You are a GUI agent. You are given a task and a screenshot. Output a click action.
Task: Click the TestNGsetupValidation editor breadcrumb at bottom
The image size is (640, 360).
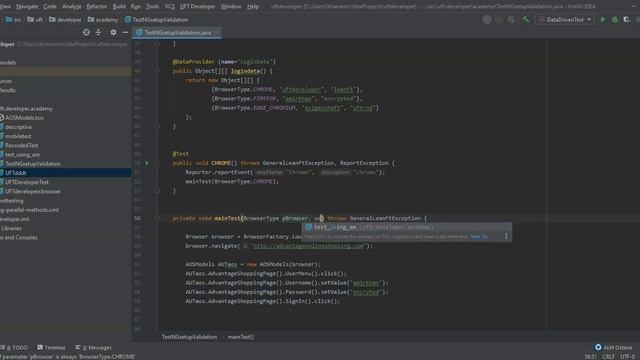(x=189, y=337)
